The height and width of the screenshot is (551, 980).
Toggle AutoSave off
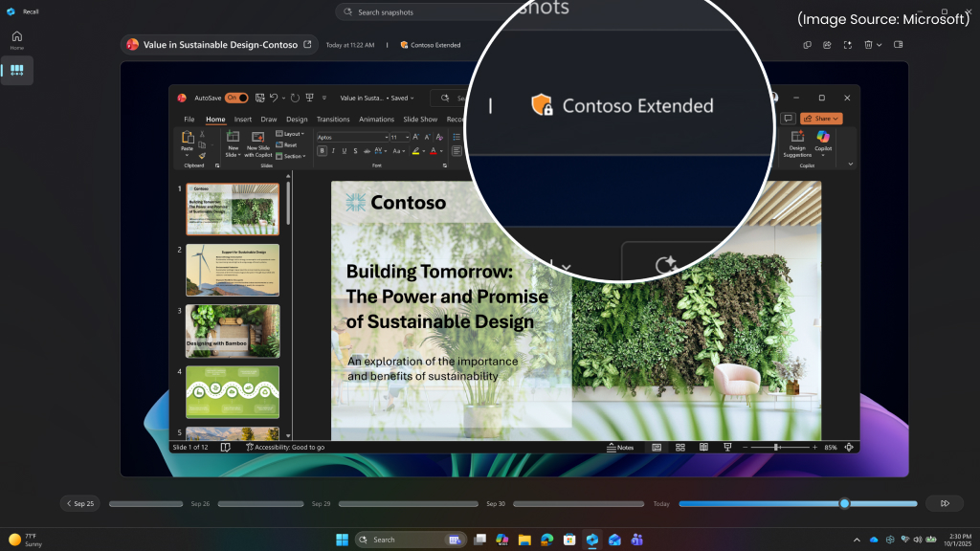[x=236, y=98]
